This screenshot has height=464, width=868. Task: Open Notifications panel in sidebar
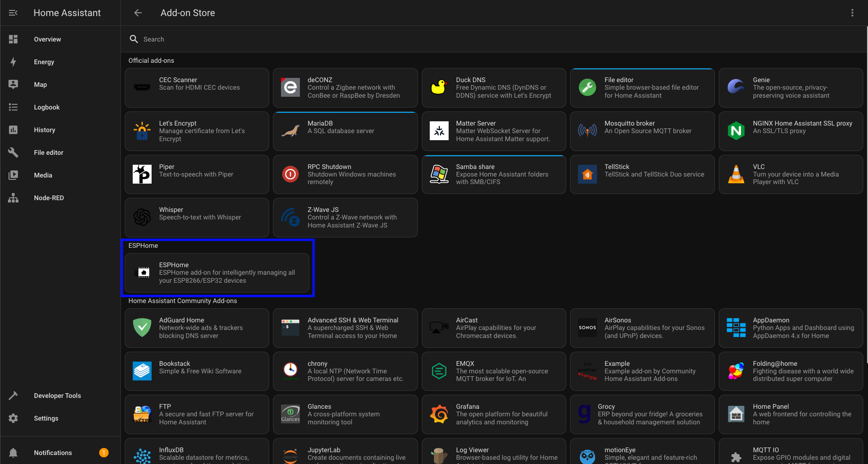[53, 453]
